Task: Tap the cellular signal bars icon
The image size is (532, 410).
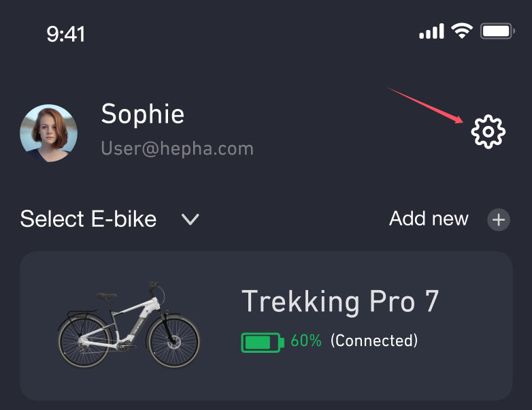Action: (x=431, y=31)
